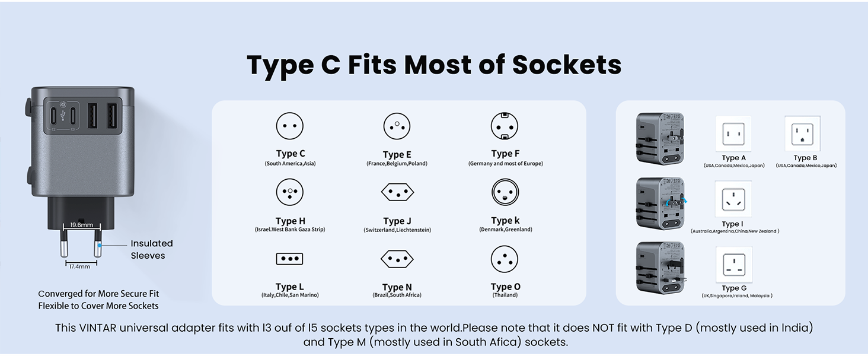
Task: Click the 19.6mm measurement label
Action: [82, 225]
